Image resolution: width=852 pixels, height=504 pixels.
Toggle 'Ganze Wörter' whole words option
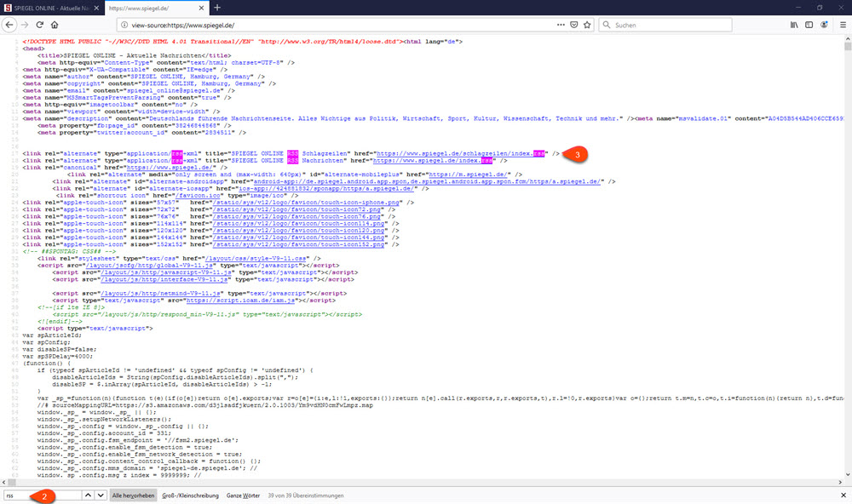click(243, 495)
